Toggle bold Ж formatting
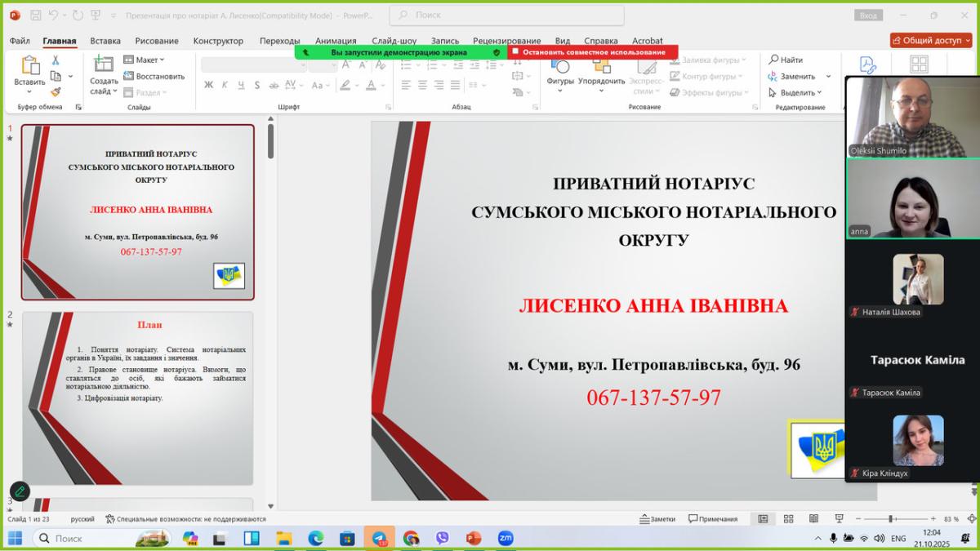The image size is (980, 551). click(x=208, y=85)
